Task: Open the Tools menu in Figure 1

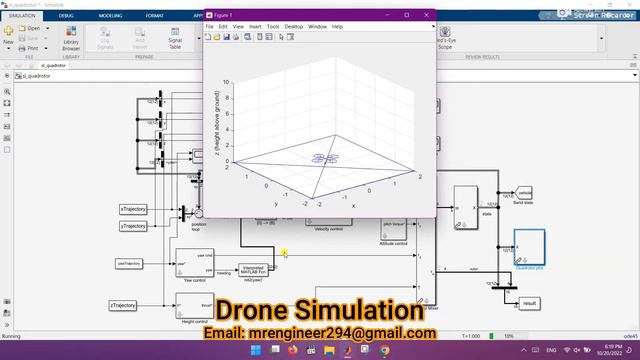Action: coord(273,27)
